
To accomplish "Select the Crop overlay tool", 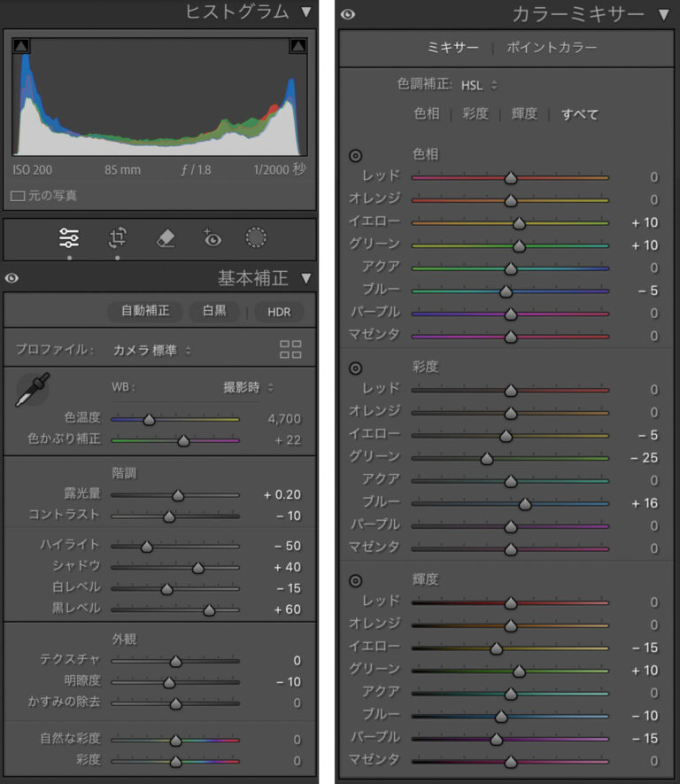I will pyautogui.click(x=118, y=237).
